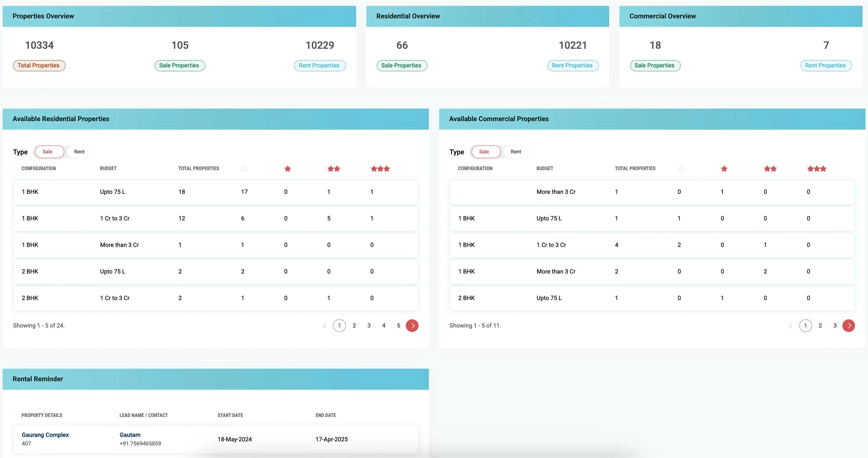
Task: Open page 3 of Residential properties
Action: pos(369,325)
